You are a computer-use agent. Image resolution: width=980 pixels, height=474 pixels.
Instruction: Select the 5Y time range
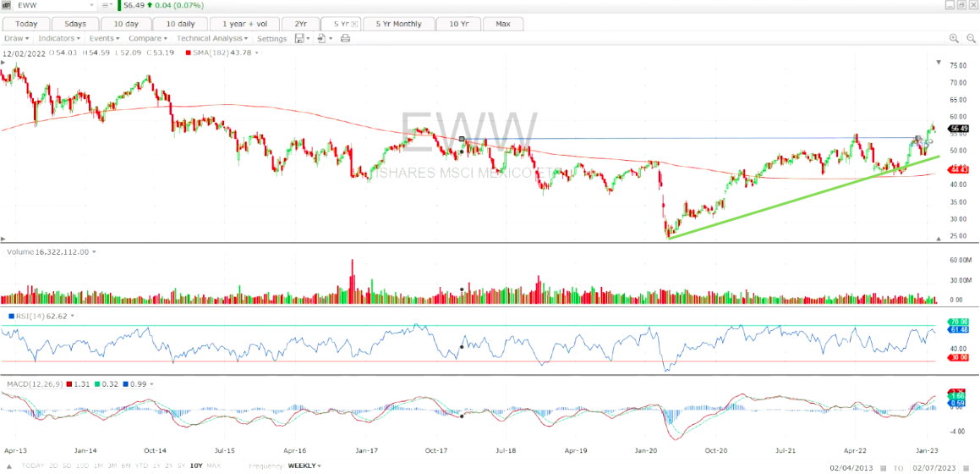181,466
